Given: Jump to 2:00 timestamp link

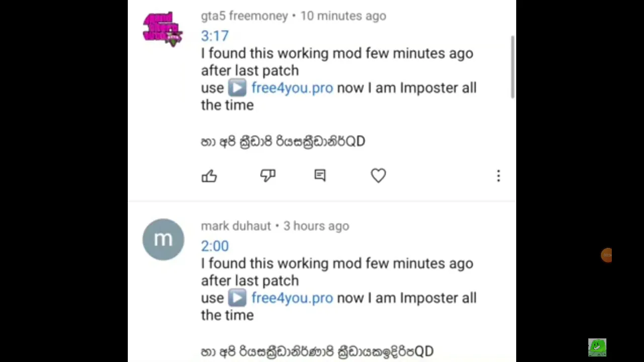Looking at the screenshot, I should [215, 246].
